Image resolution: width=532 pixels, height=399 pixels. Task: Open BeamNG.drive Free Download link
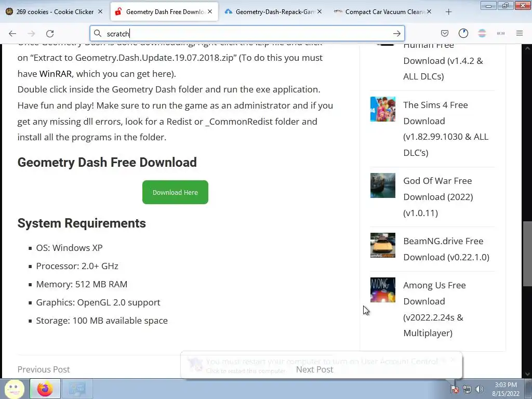click(x=446, y=249)
